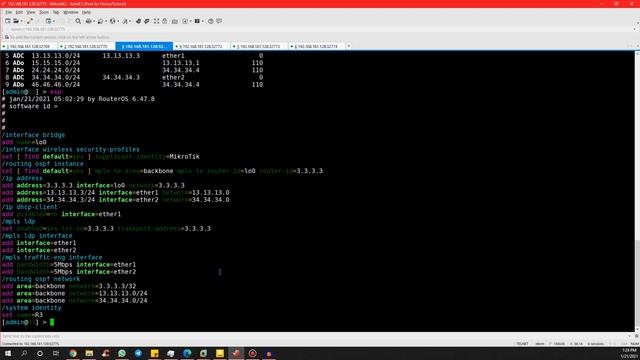Click the key map toolbar icon
The height and width of the screenshot is (360, 640).
click(x=175, y=21)
